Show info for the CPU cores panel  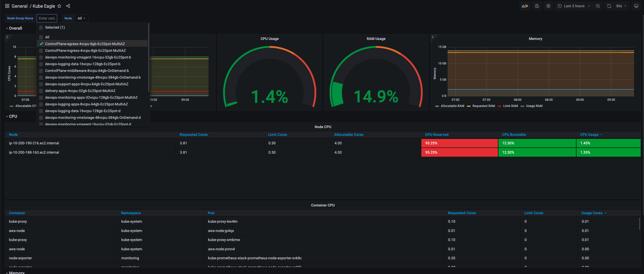point(7,37)
